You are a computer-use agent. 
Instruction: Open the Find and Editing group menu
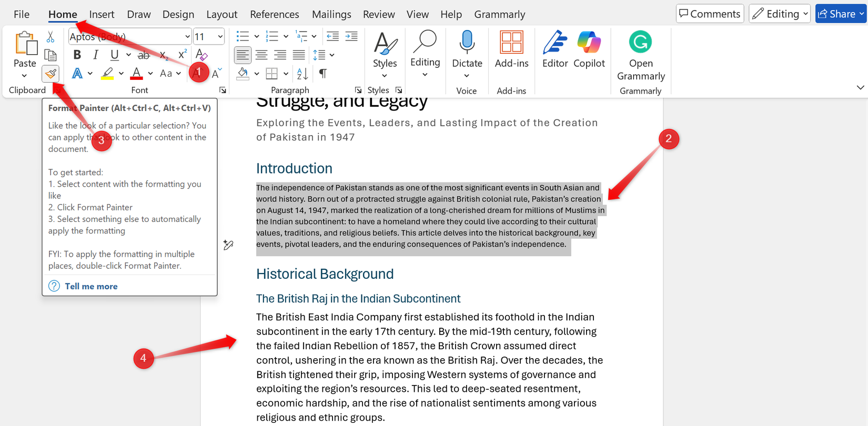425,55
